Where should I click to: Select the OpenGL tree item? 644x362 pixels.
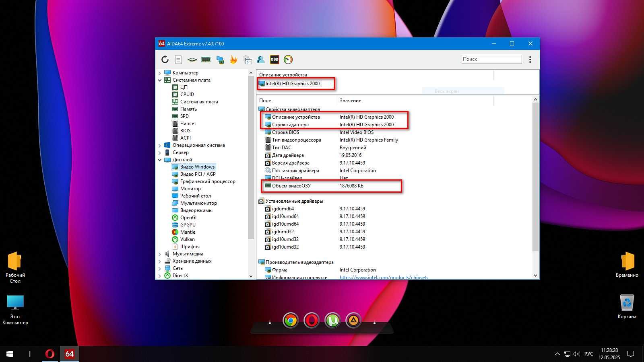point(189,218)
